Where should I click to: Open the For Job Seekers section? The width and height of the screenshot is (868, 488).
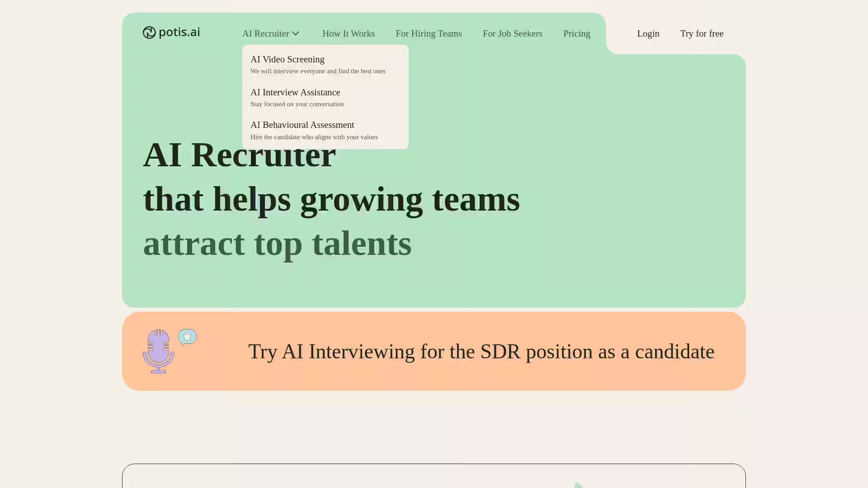(512, 33)
